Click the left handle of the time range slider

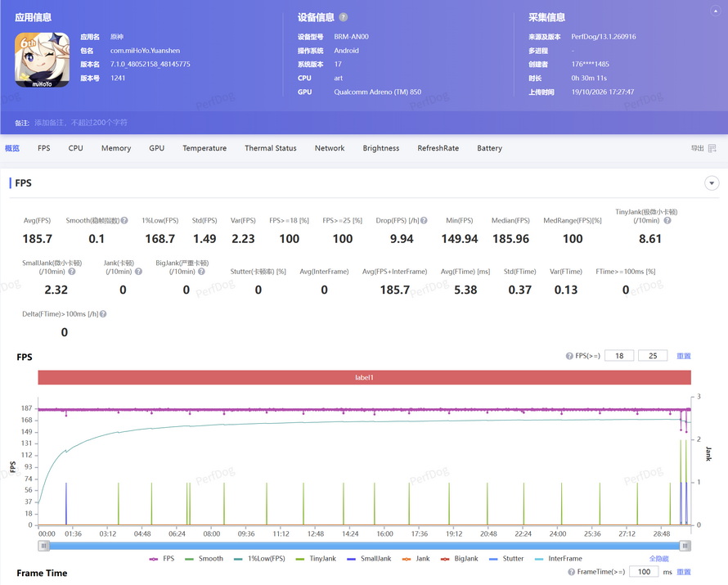coord(43,546)
